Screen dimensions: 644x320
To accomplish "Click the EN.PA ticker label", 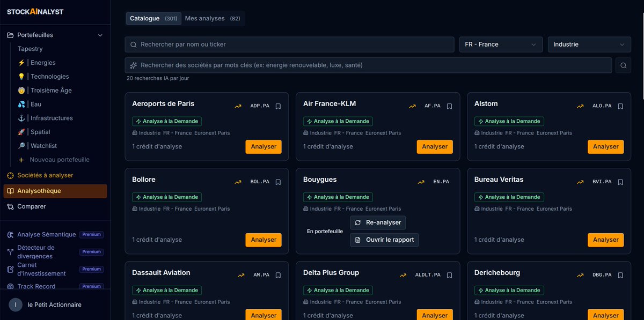I will (441, 182).
